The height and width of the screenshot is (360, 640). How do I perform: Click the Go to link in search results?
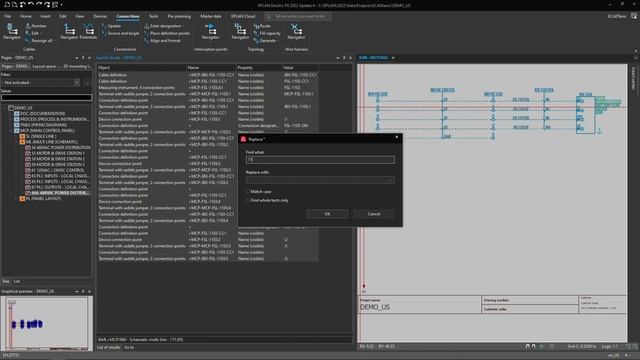point(129,347)
